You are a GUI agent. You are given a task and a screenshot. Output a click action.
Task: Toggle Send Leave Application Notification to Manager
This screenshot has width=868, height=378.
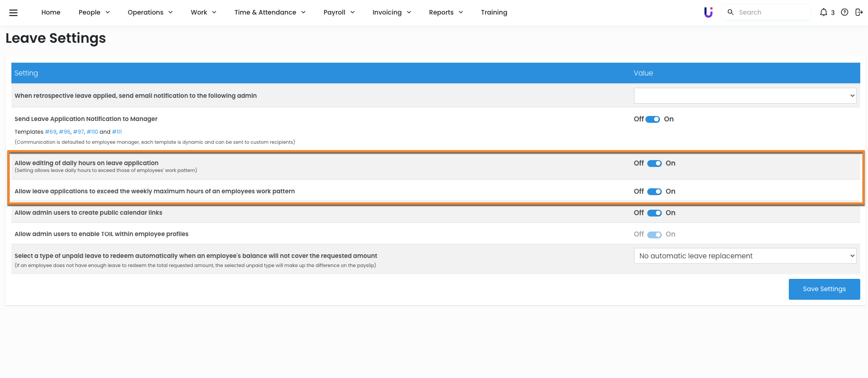coord(653,119)
